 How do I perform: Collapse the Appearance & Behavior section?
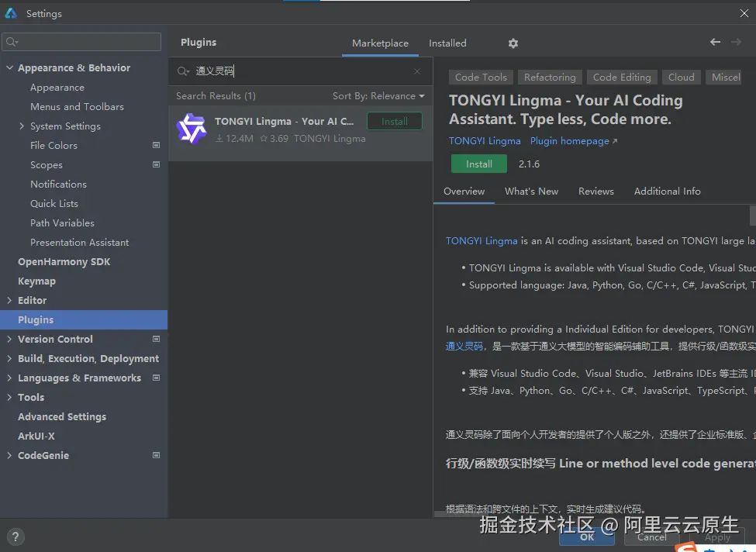pos(9,68)
